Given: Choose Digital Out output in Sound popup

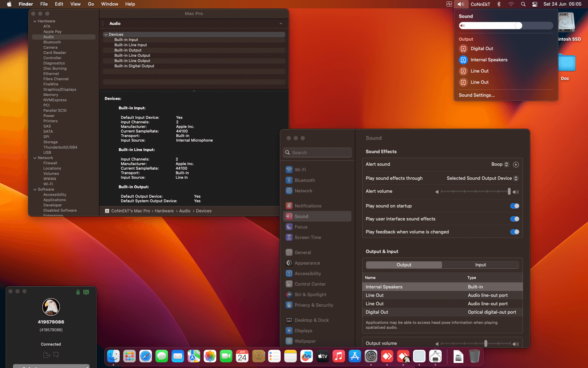Looking at the screenshot, I should pyautogui.click(x=482, y=49).
